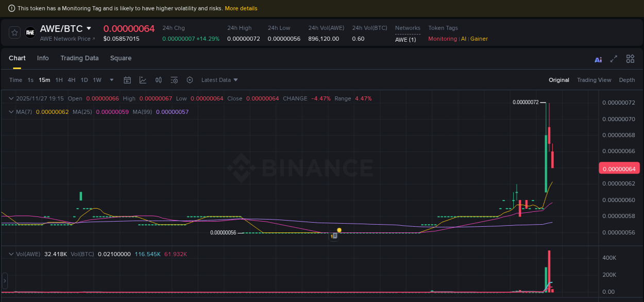Open the chart display options icon
Image resolution: width=644 pixels, height=302 pixels.
click(174, 80)
